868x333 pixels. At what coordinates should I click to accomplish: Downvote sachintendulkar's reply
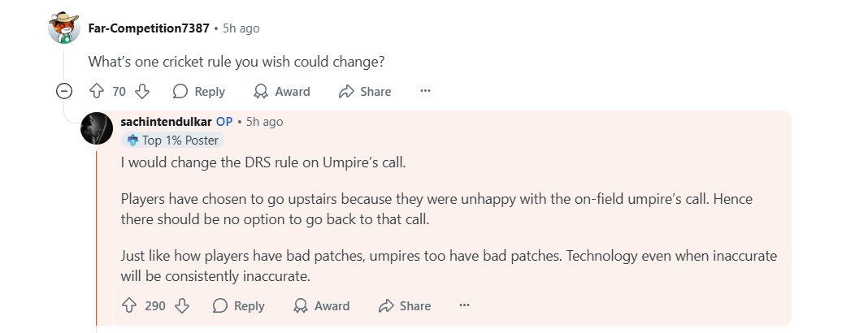tap(182, 306)
